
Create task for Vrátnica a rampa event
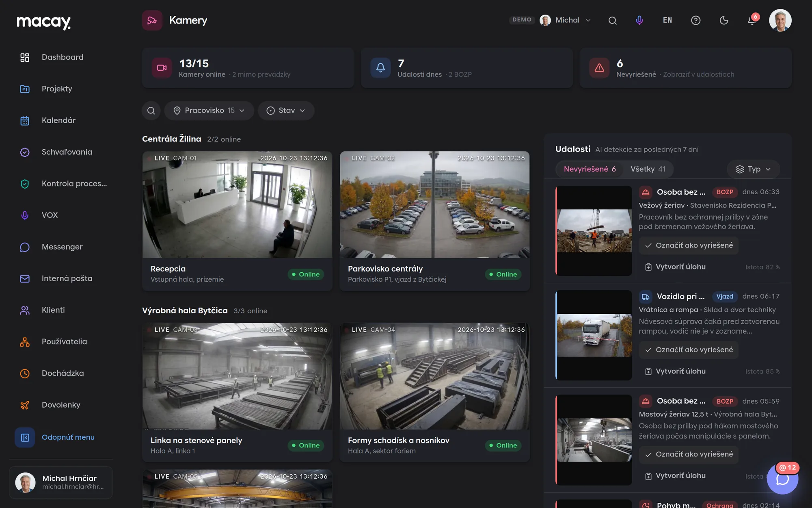pos(676,371)
